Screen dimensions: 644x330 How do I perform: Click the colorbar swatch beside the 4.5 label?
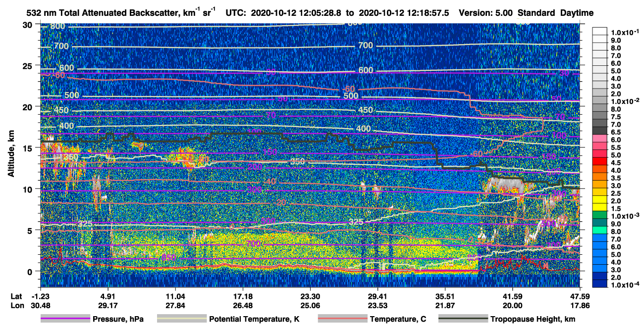(x=599, y=162)
